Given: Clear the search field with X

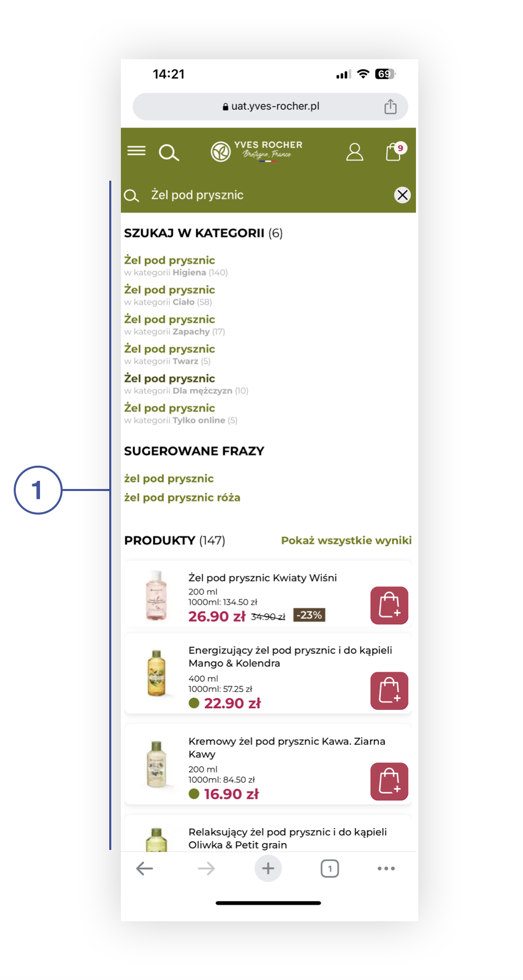Looking at the screenshot, I should click(403, 195).
